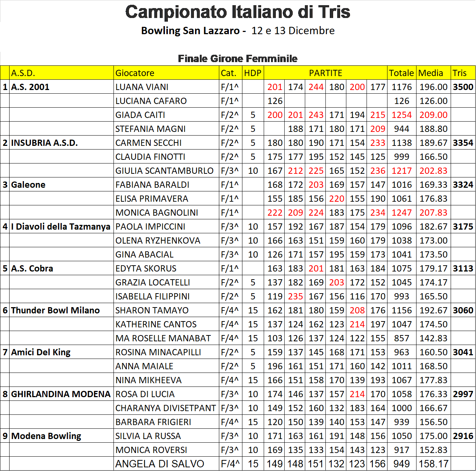Select player 'CLAUDIA FINOTTI'
This screenshot has width=476, height=471.
(x=150, y=157)
